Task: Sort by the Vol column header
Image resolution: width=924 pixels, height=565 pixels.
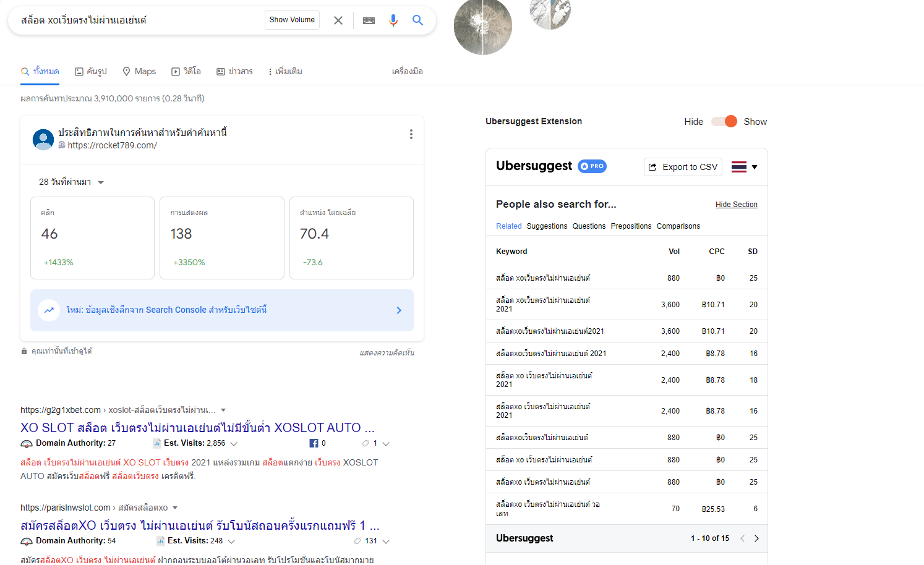Action: pyautogui.click(x=674, y=252)
